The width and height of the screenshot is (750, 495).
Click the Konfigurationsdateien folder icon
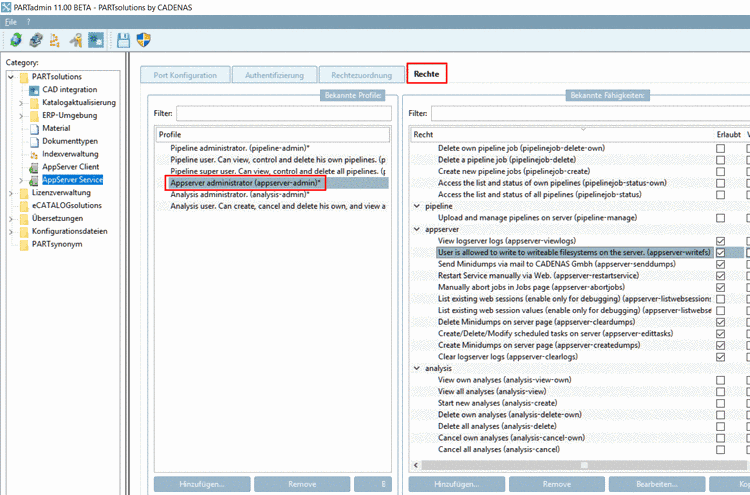point(24,232)
